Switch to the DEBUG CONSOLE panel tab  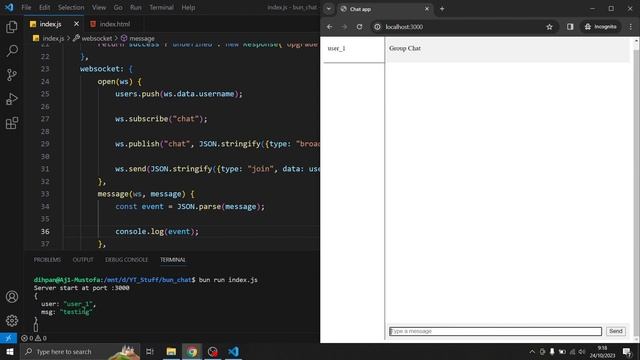pyautogui.click(x=127, y=260)
